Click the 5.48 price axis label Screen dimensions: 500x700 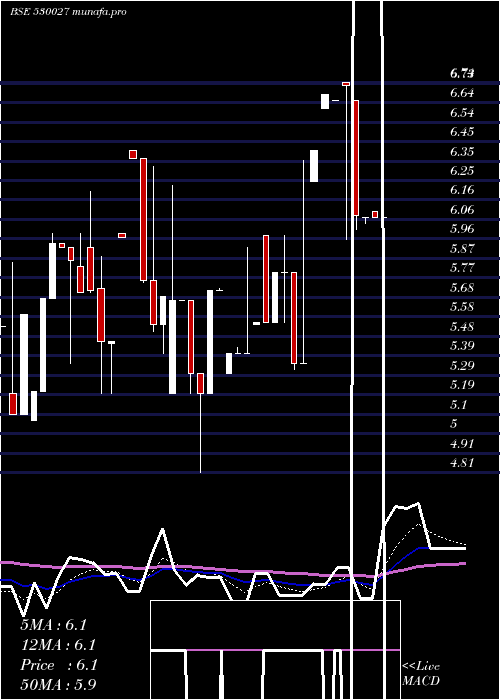click(x=462, y=326)
